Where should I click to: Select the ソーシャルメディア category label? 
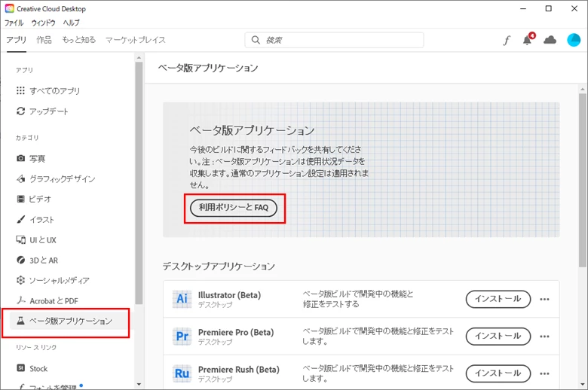(60, 281)
